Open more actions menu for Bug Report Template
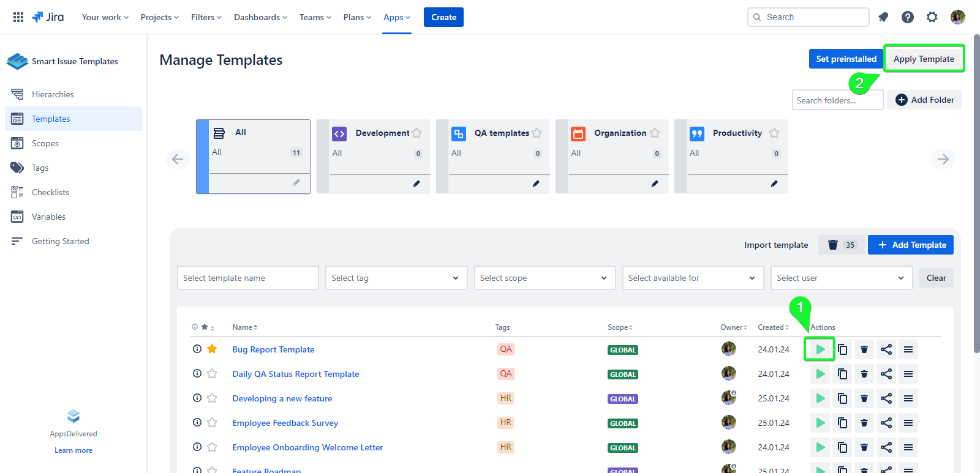980x473 pixels. (908, 349)
